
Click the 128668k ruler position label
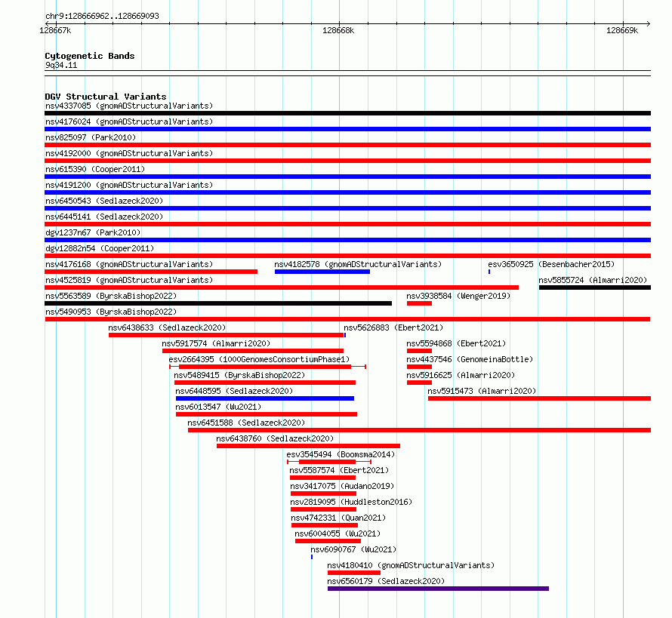click(338, 30)
